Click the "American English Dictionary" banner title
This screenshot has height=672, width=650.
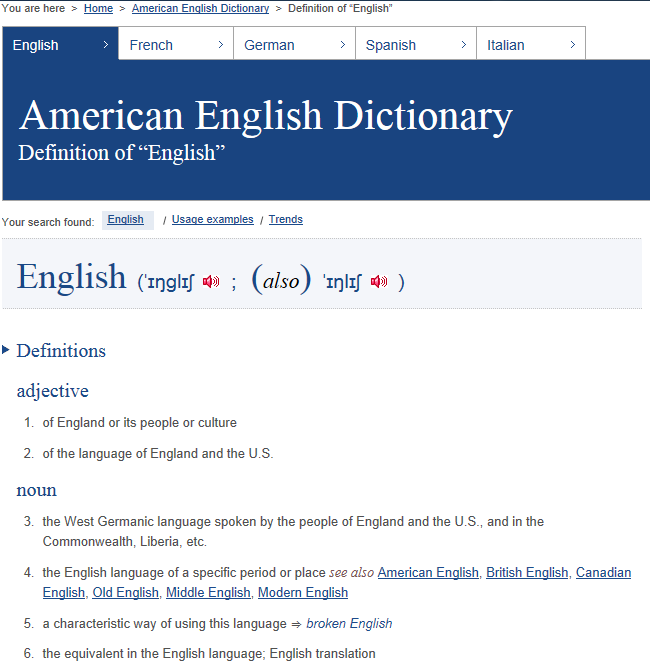coord(266,116)
